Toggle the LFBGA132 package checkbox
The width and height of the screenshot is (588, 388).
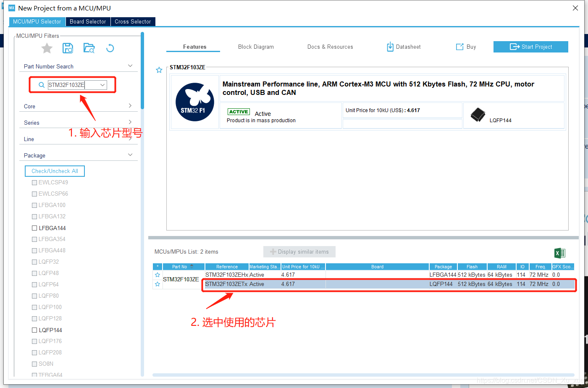click(34, 217)
